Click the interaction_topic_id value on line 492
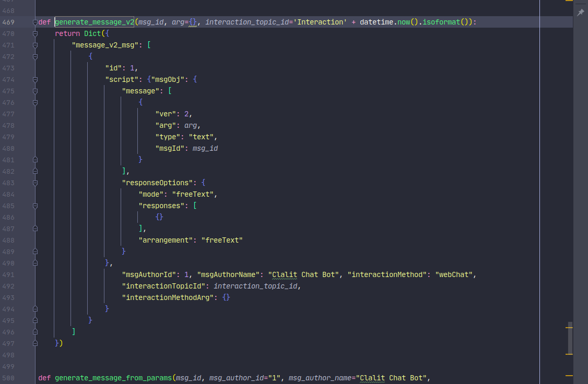Image resolution: width=588 pixels, height=384 pixels. (x=255, y=286)
